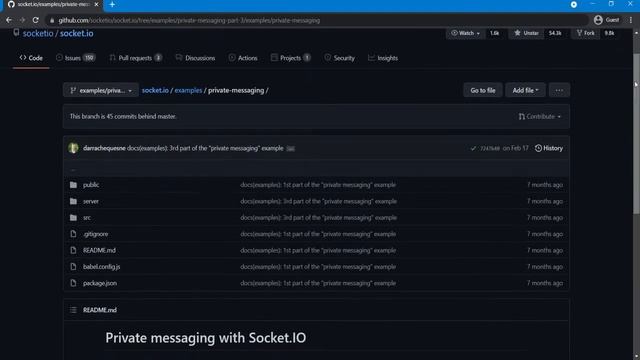Open darrachequesne author link
640x360 pixels.
[x=104, y=149]
